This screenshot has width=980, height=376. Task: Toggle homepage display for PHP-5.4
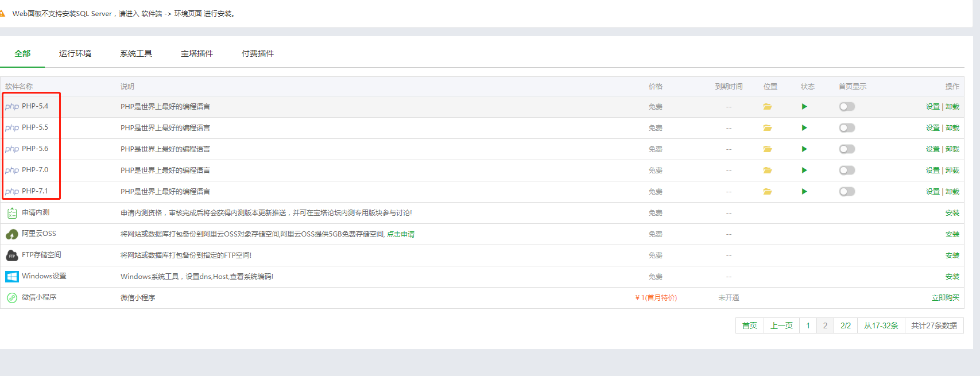point(847,107)
